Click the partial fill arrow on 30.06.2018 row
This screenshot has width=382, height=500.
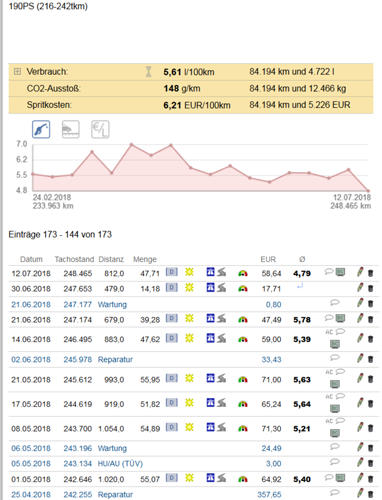click(300, 286)
